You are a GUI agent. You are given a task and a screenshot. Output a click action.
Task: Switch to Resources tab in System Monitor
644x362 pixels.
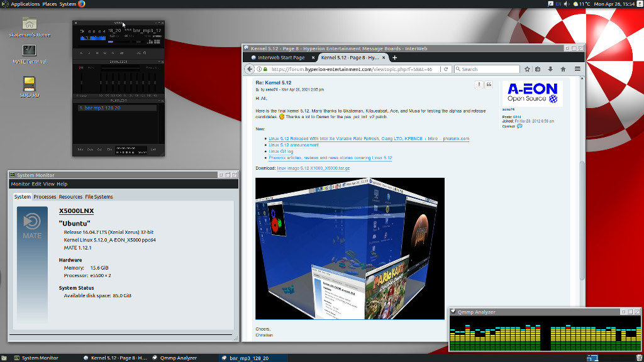click(70, 197)
